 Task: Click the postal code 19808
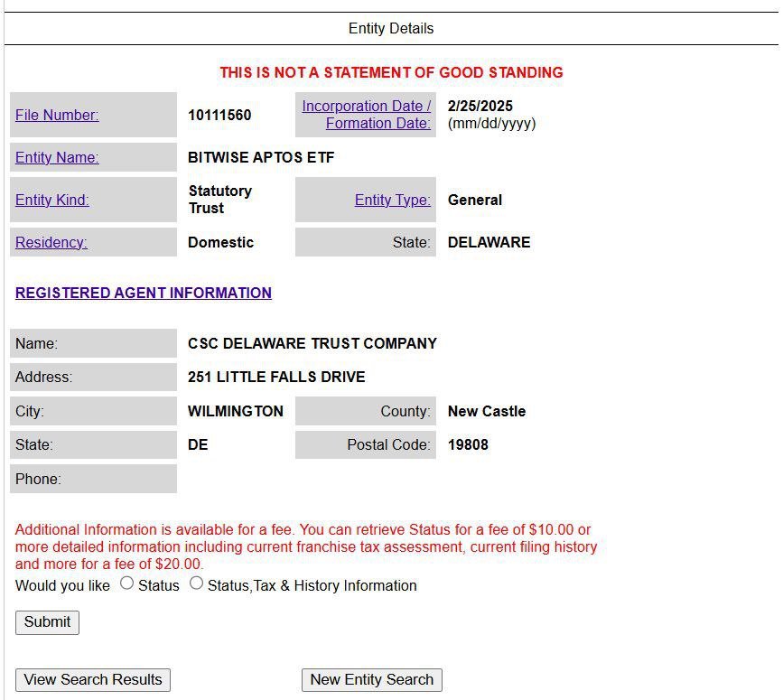[468, 444]
